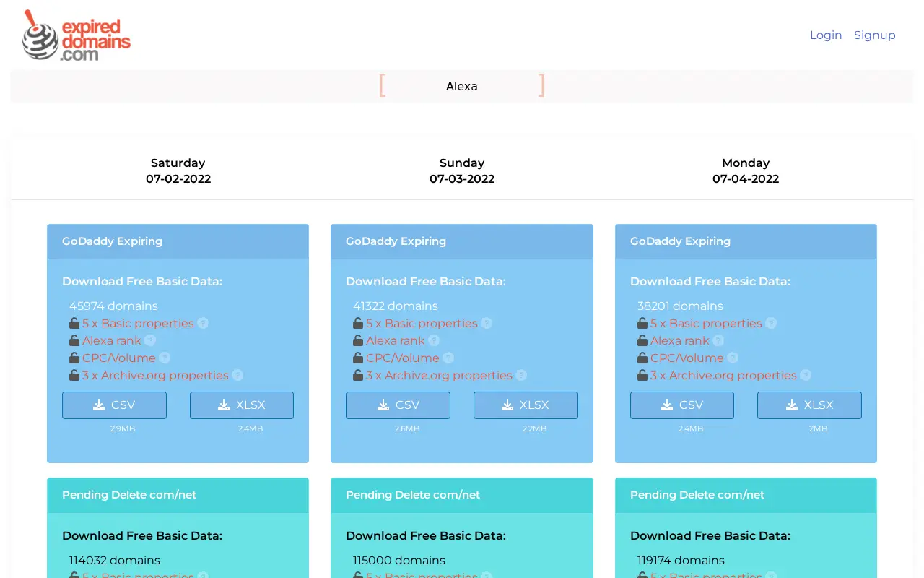Follow Sunday GoDaddy 3 x Archive.org properties link

point(439,375)
